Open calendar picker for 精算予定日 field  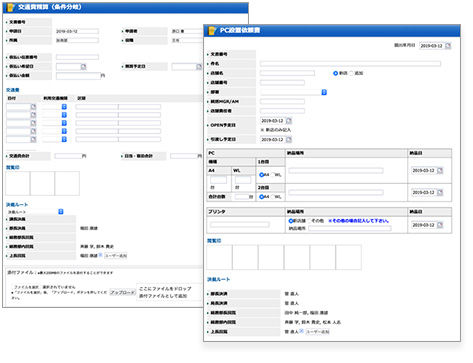tap(199, 67)
